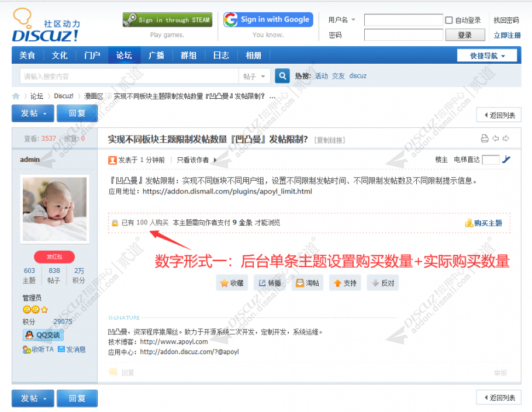Click the bottom 回复 reply button
The height and width of the screenshot is (412, 532).
point(77,398)
